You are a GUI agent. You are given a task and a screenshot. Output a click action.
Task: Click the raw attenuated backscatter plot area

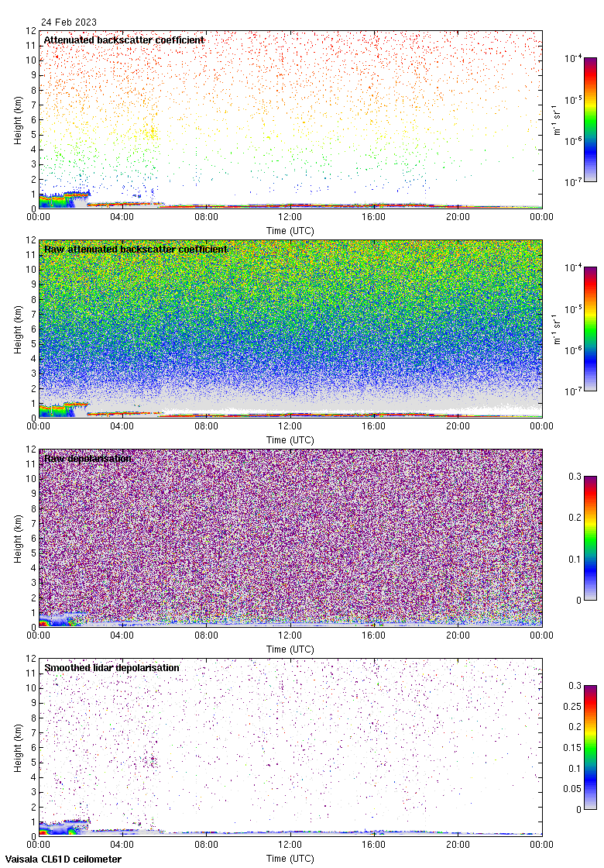coord(290,329)
